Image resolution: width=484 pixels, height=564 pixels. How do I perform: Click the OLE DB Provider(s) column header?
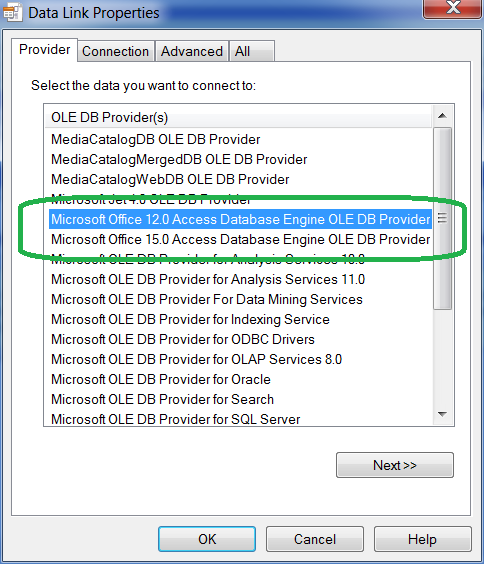point(238,117)
